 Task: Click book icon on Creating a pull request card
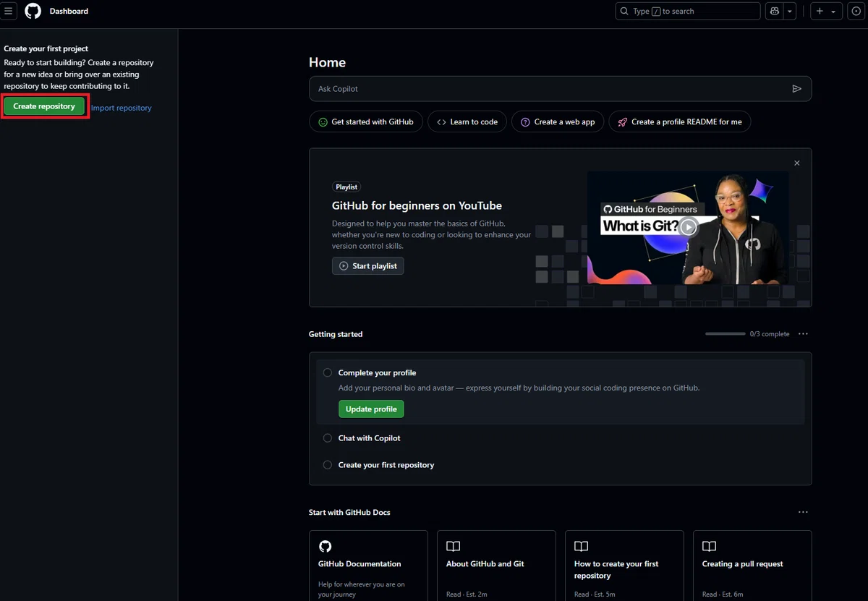710,546
